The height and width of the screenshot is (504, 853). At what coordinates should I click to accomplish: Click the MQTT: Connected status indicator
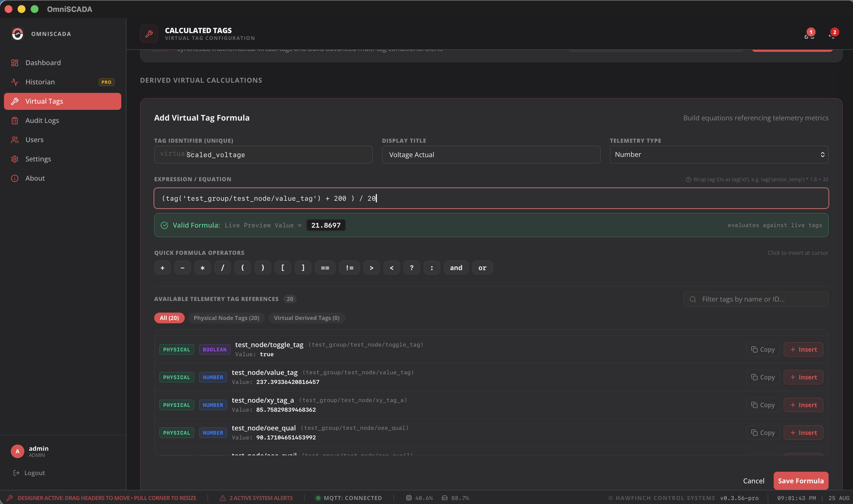pyautogui.click(x=349, y=498)
